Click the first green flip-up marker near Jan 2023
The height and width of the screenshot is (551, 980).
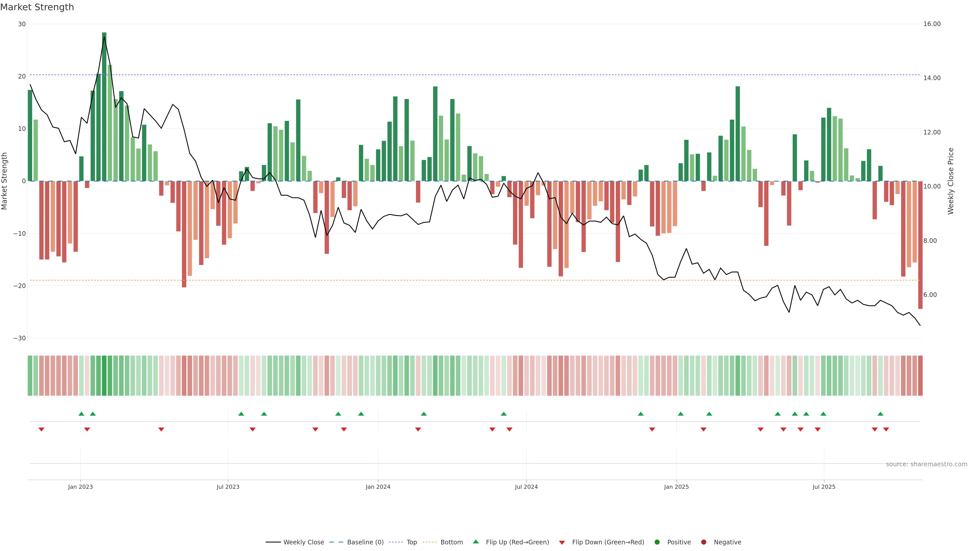pyautogui.click(x=81, y=414)
